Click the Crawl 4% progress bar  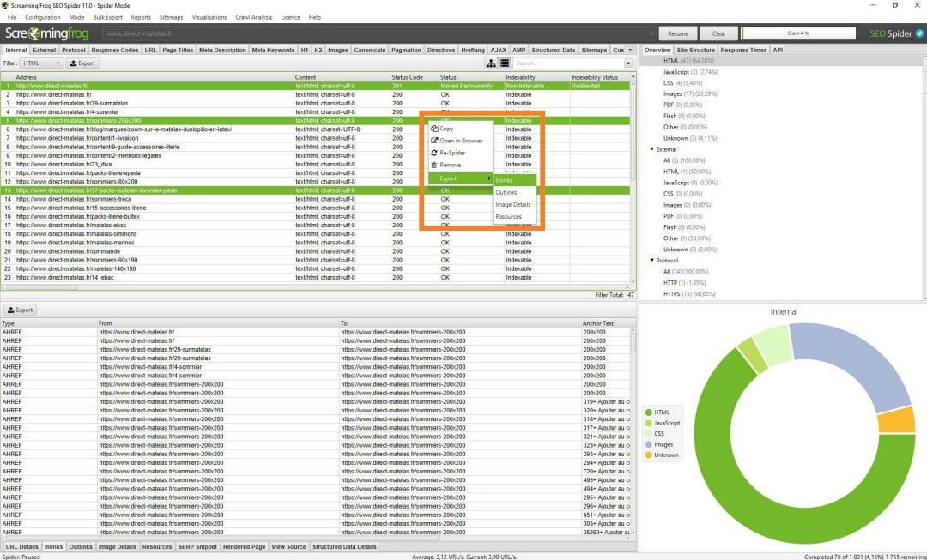tap(798, 33)
